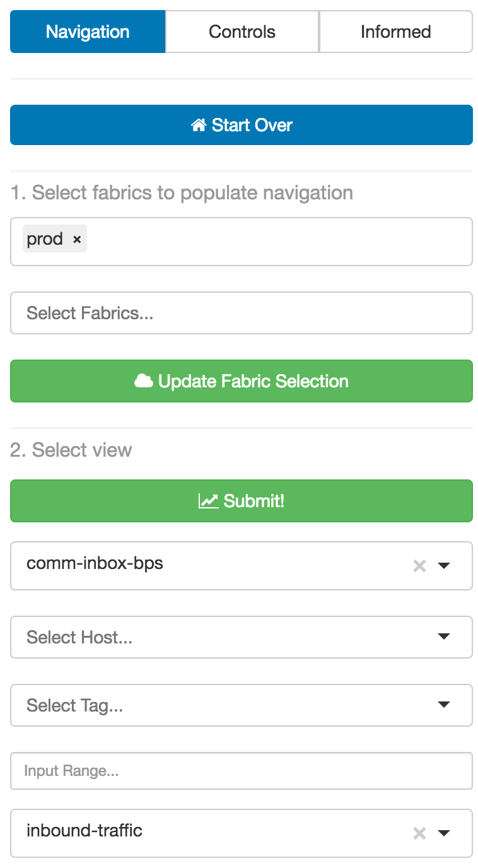Click the cloud icon on Update Fabric Selection
Image resolution: width=478 pixels, height=868 pixels.
tap(144, 381)
